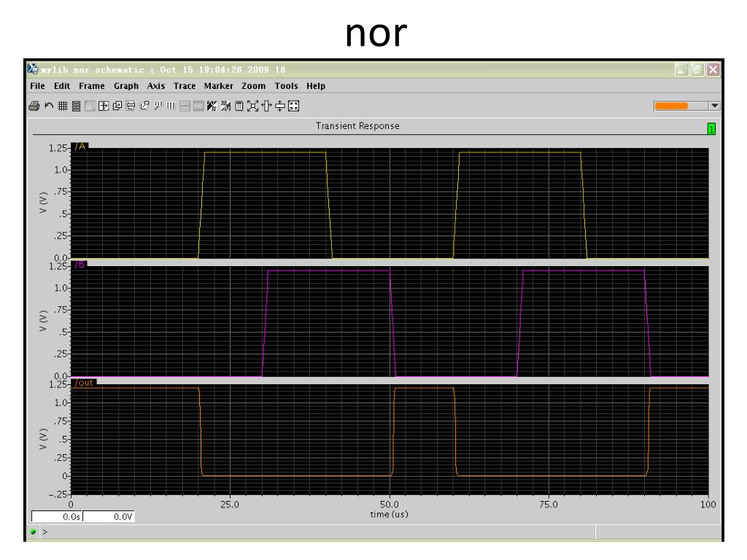Open the Trace menu
The image size is (747, 560).
pos(185,86)
